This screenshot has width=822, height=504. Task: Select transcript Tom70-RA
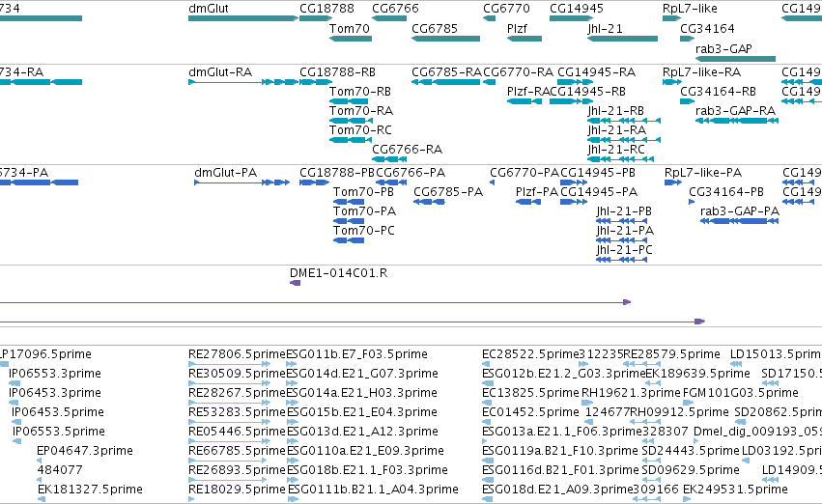tap(351, 121)
